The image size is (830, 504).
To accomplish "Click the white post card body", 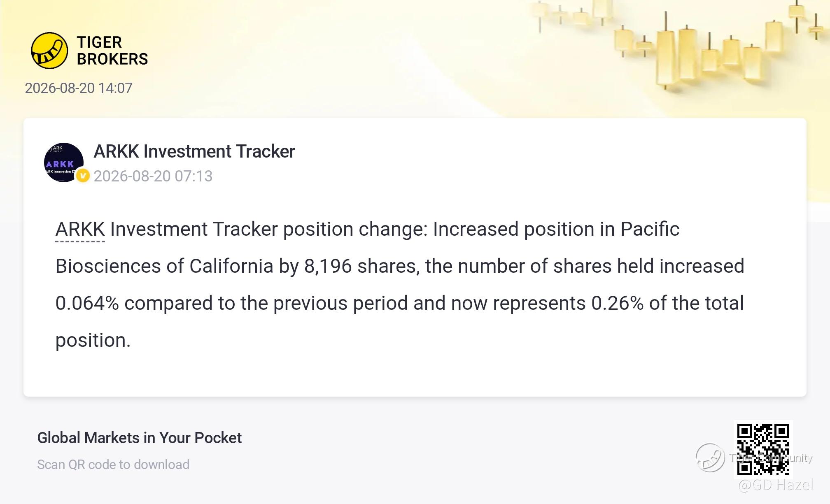I will [x=415, y=257].
